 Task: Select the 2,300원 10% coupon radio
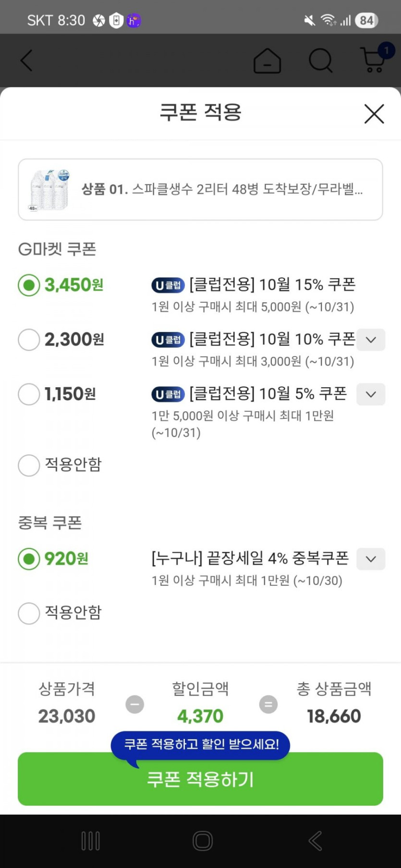pos(29,340)
